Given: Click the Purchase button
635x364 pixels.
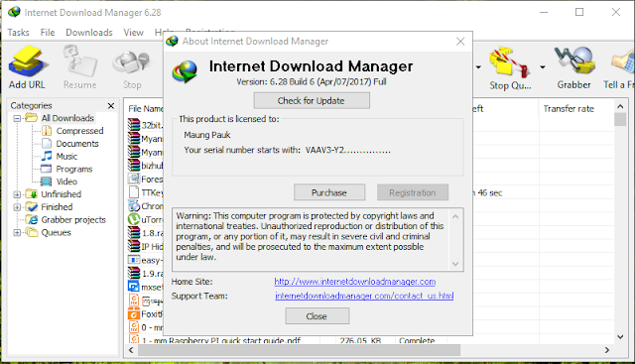Looking at the screenshot, I should [x=329, y=192].
